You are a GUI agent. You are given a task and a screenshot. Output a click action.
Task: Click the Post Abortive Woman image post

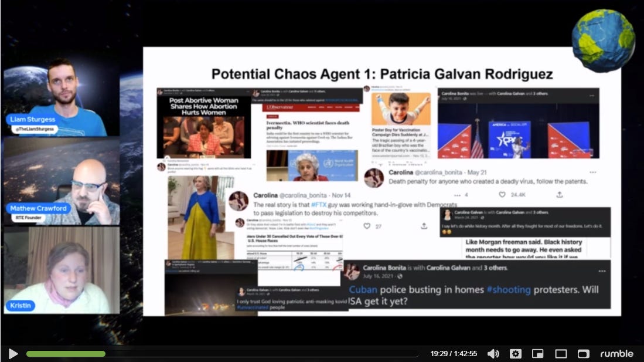coord(204,123)
